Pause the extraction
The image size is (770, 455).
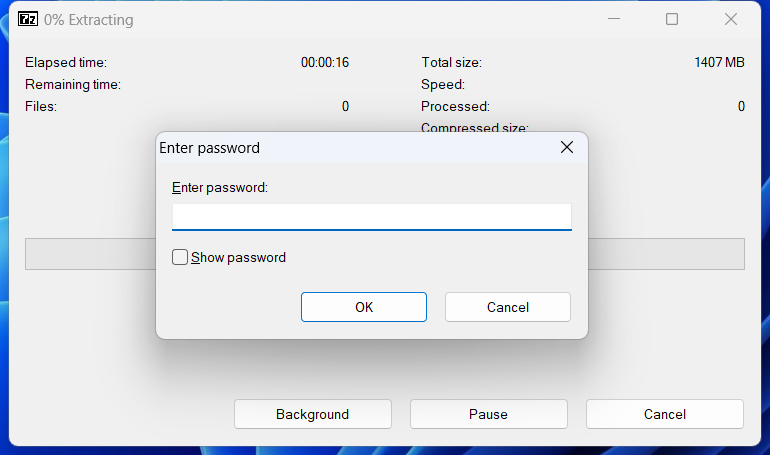point(488,414)
